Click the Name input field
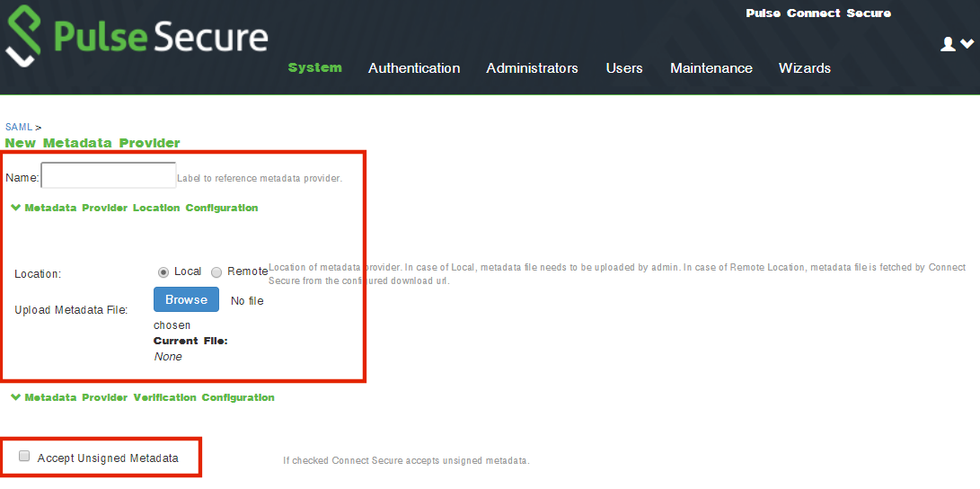 tap(109, 175)
